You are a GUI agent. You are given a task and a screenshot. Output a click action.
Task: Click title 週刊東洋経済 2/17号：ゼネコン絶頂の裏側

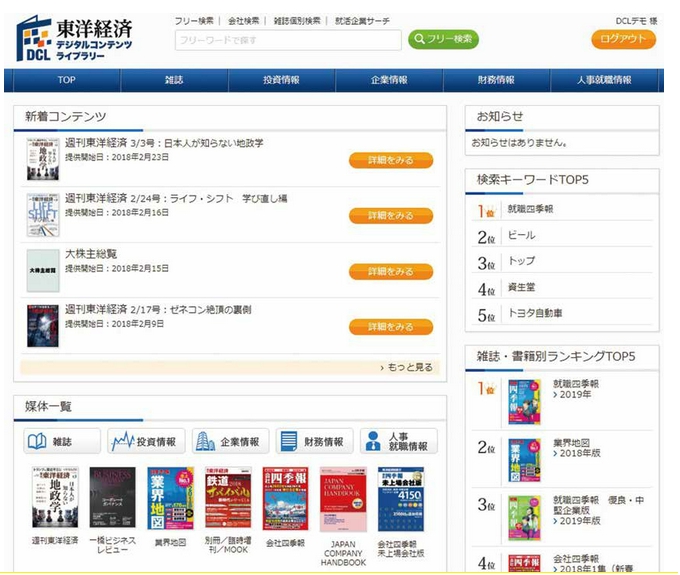[158, 310]
